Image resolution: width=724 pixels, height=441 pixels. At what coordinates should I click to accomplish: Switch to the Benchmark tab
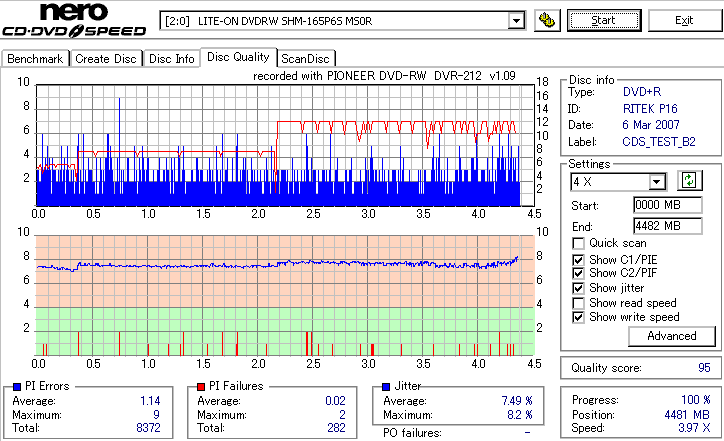[x=35, y=59]
